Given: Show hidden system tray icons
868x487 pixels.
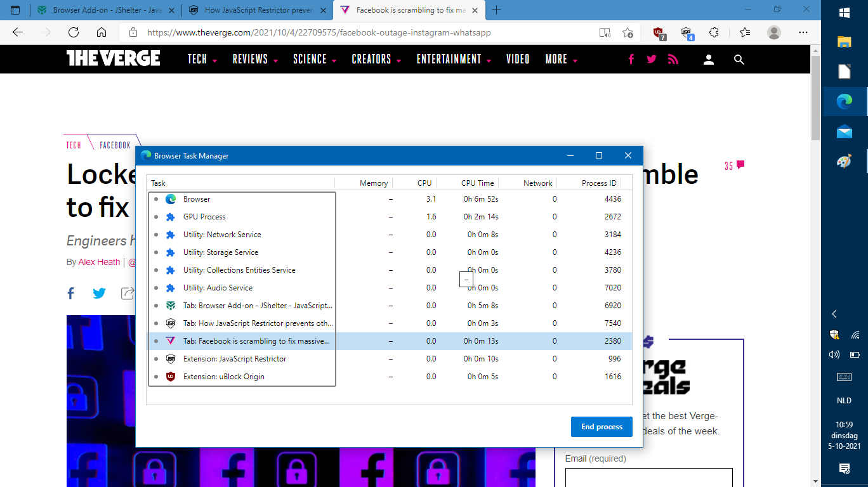Looking at the screenshot, I should [x=834, y=314].
